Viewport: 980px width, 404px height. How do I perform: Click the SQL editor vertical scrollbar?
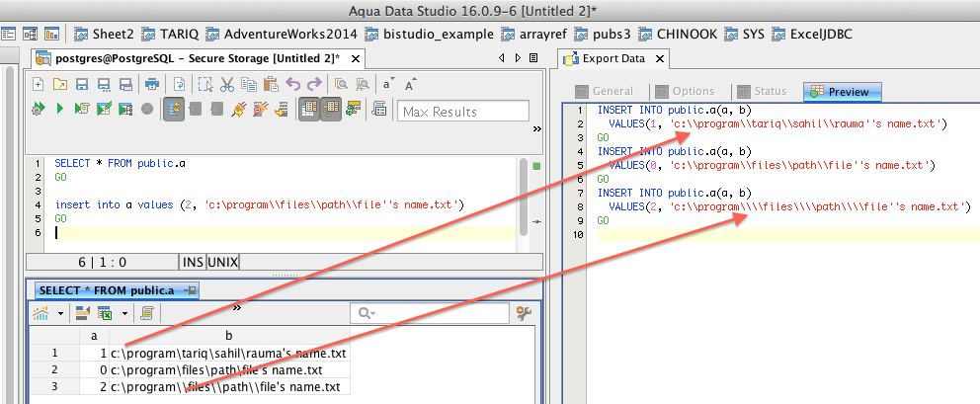pyautogui.click(x=524, y=197)
